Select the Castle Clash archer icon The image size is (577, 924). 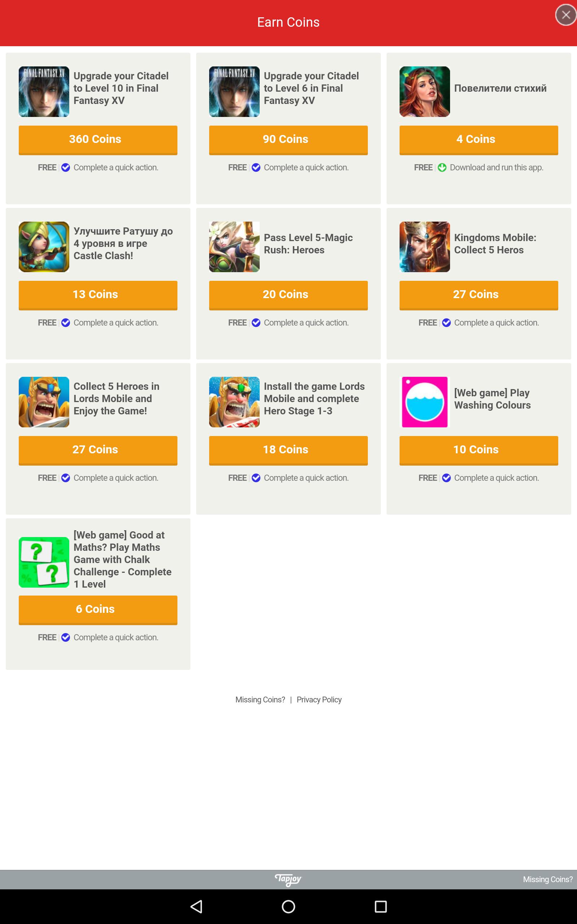pyautogui.click(x=44, y=247)
